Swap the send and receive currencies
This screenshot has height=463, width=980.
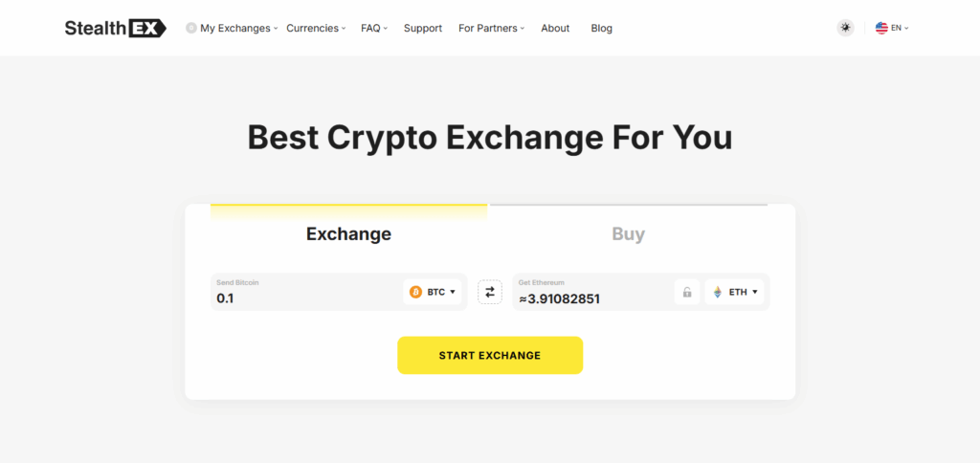[x=490, y=292]
